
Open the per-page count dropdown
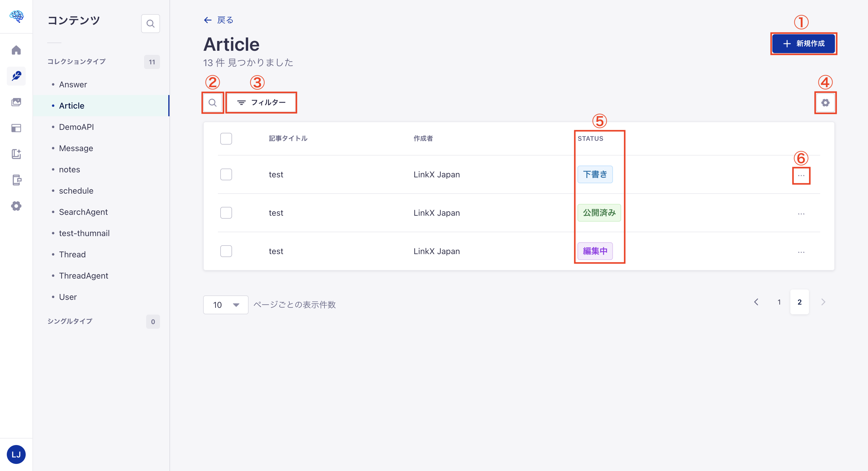[226, 305]
